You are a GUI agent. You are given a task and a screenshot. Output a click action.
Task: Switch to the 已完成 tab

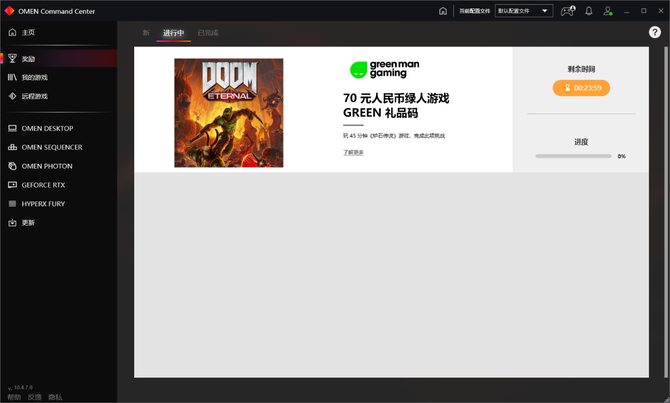coord(208,33)
